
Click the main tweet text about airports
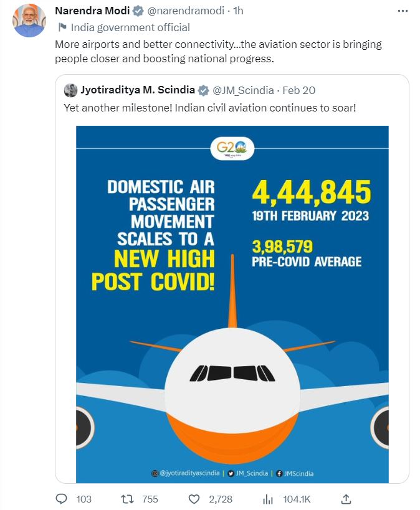coord(218,51)
